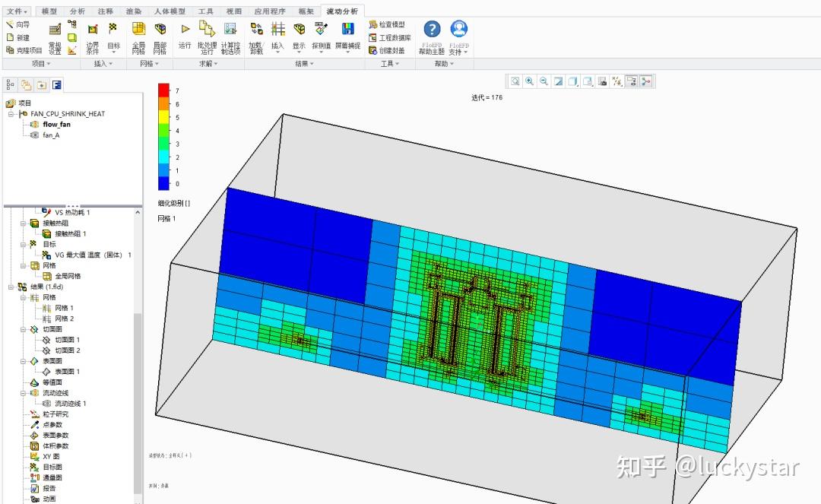Select the 局部网格 local mesh tool

[160, 29]
